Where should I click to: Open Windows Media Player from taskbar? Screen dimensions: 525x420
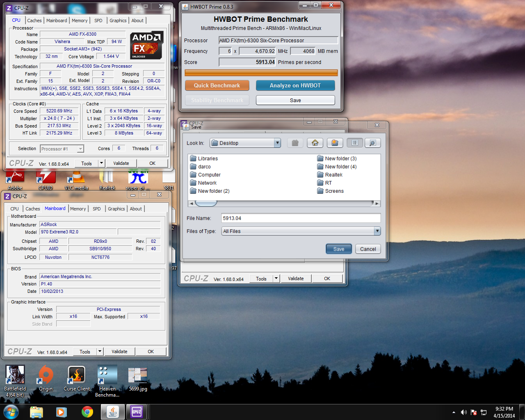62,412
